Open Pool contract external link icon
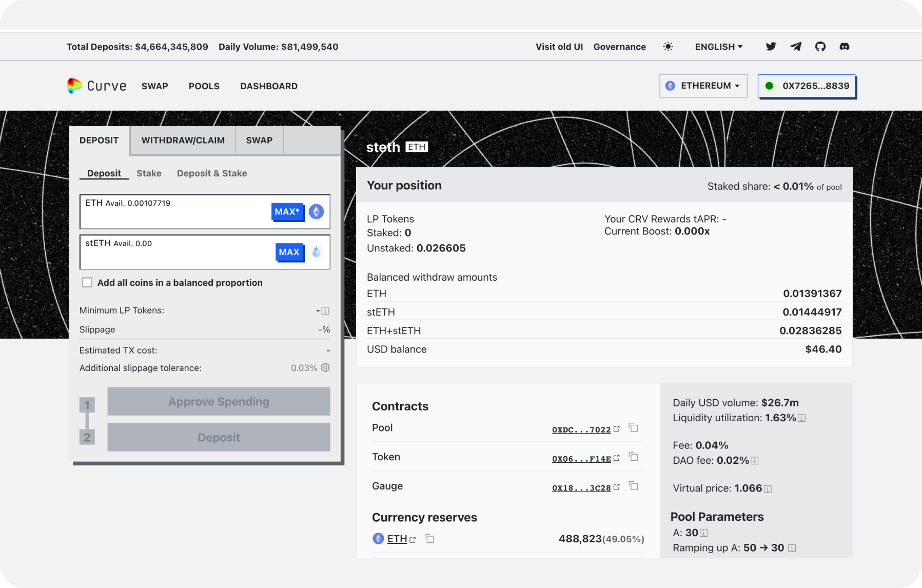 tap(617, 428)
